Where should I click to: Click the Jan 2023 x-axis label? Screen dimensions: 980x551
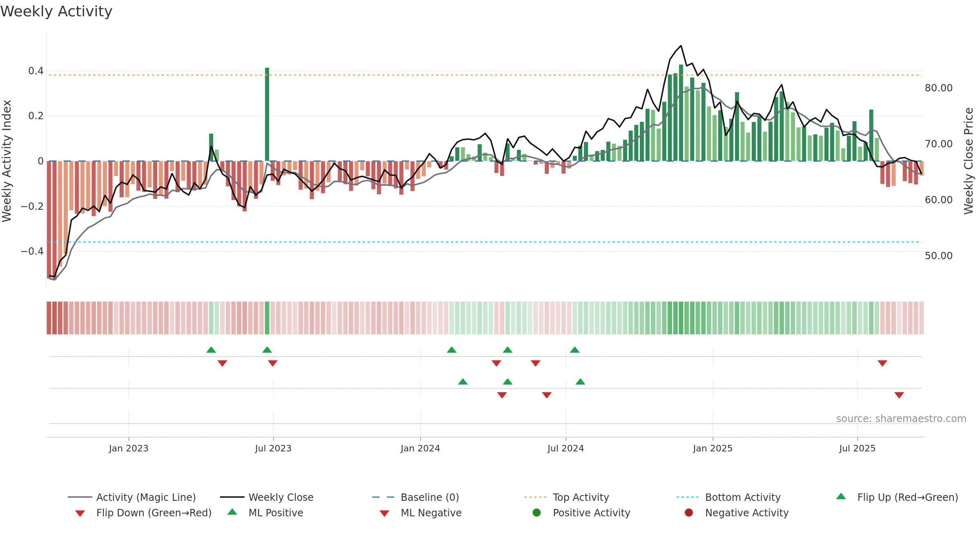pyautogui.click(x=129, y=448)
